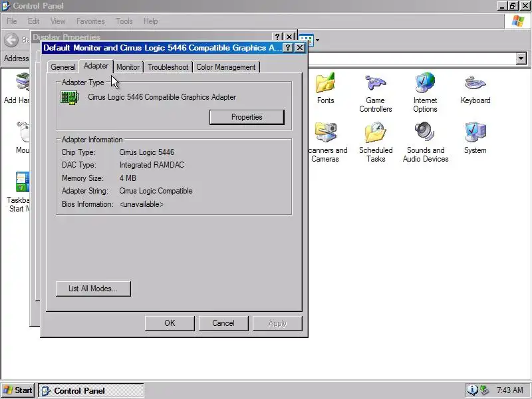
Task: Click the Integrated RAMDAC value
Action: pos(152,165)
